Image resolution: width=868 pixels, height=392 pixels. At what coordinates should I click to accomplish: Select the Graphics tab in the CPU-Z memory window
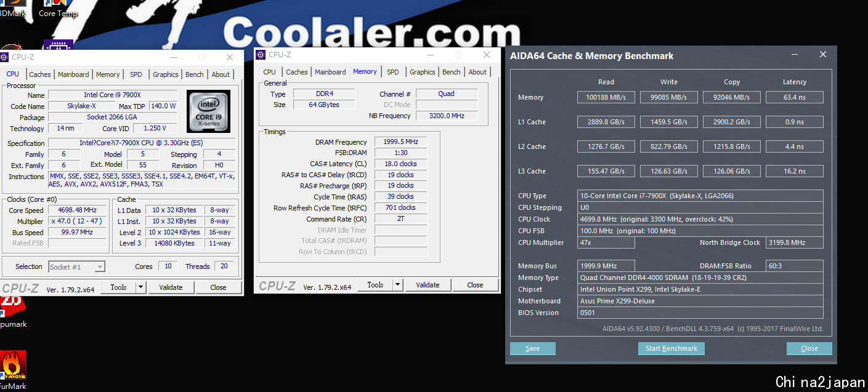pyautogui.click(x=422, y=72)
